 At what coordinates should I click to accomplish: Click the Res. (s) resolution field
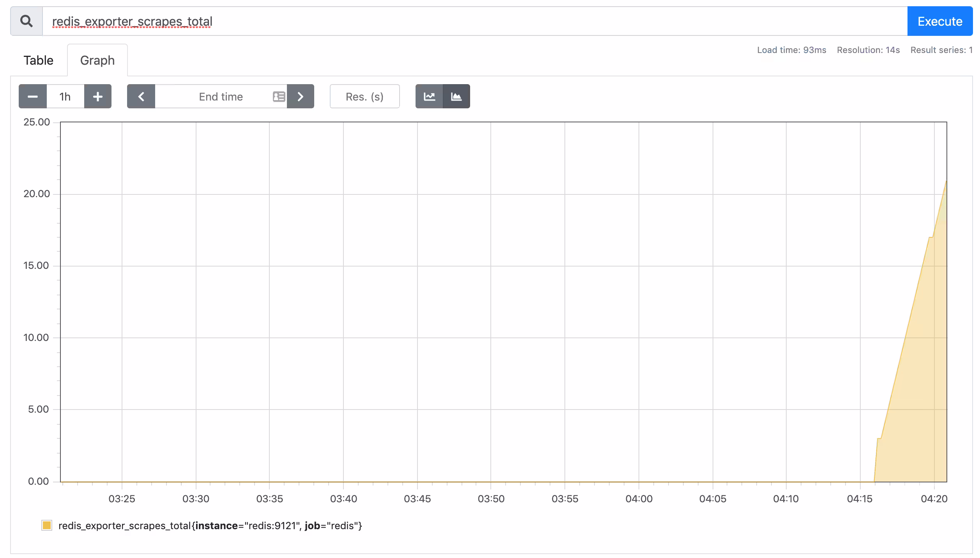click(364, 96)
